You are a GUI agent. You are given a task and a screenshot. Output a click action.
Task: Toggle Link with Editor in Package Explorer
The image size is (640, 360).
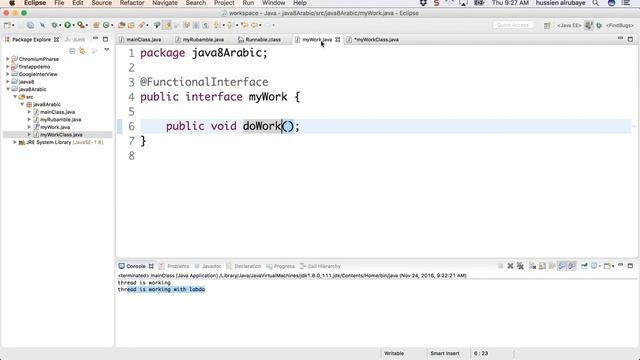coord(82,51)
